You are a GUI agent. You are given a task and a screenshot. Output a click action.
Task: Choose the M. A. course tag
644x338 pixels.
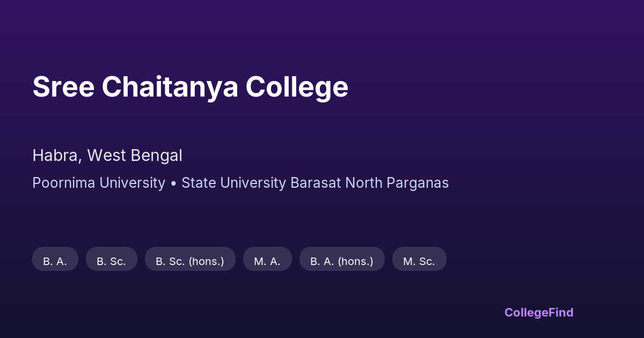click(267, 261)
